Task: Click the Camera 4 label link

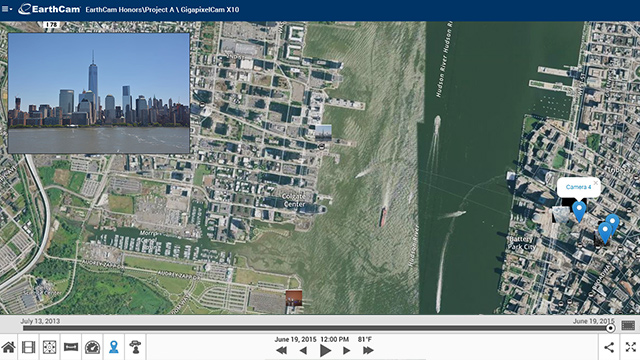Action: coord(578,187)
